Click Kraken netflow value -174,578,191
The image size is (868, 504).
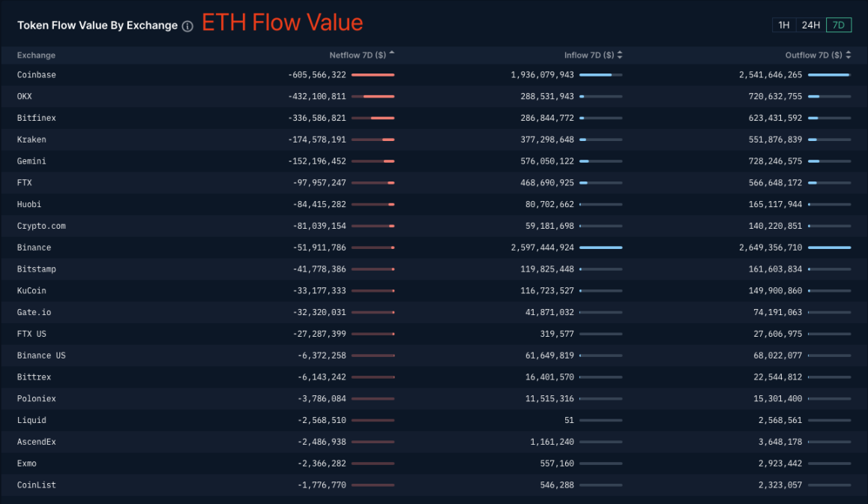(x=317, y=139)
